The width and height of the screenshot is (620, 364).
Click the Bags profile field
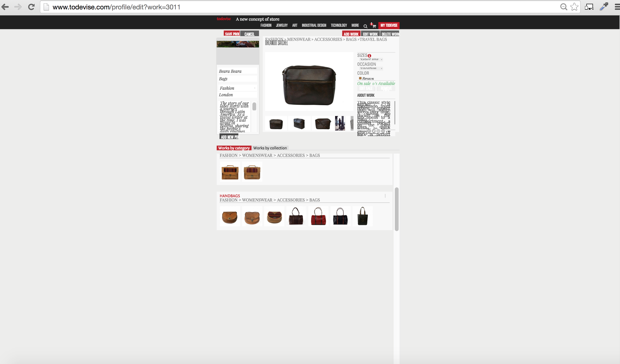(237, 79)
